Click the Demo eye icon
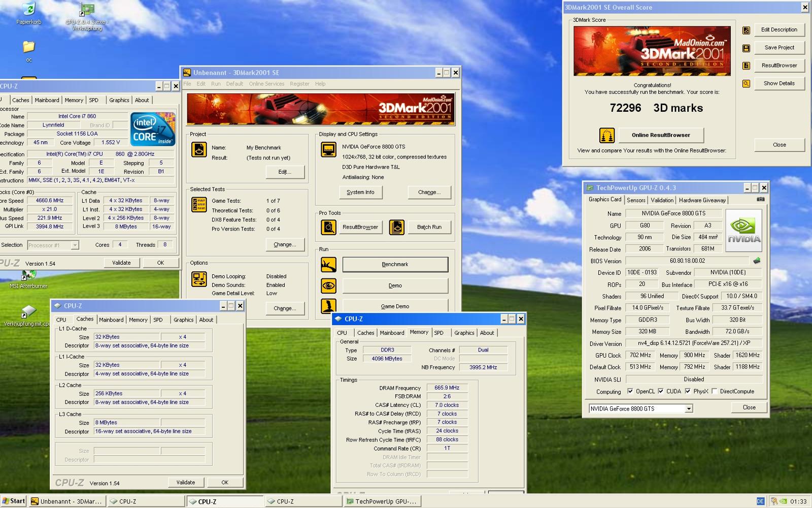The image size is (812, 508). pos(328,285)
